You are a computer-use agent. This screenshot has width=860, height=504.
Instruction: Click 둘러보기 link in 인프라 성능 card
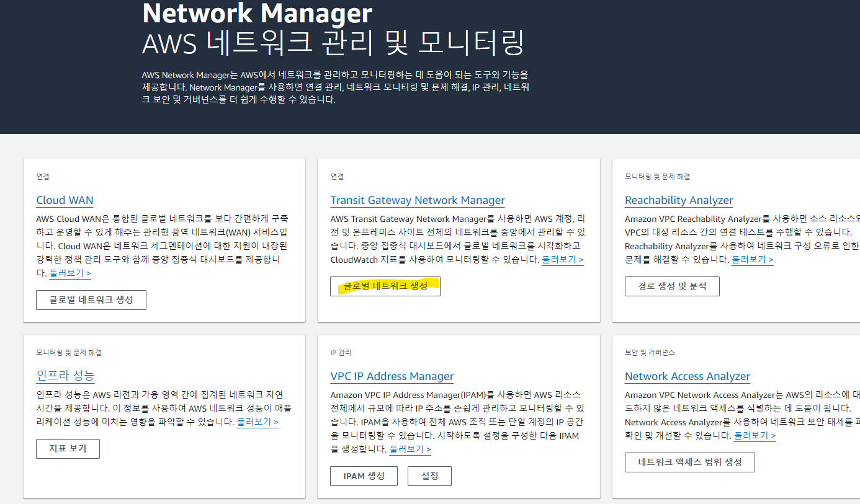(x=258, y=422)
